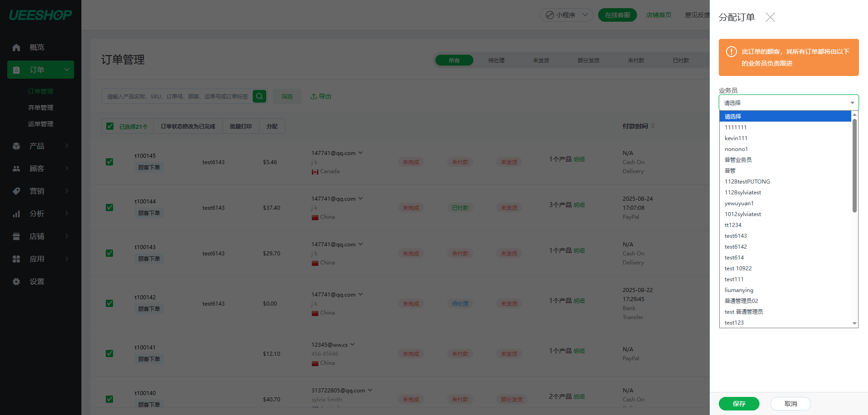The image size is (868, 415).
Task: Click the Analytics bar chart icon
Action: point(17,214)
